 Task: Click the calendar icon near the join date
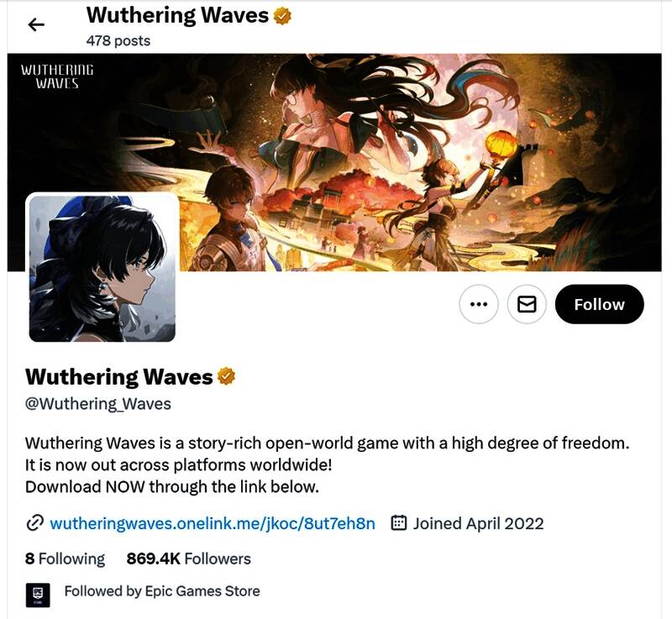398,523
